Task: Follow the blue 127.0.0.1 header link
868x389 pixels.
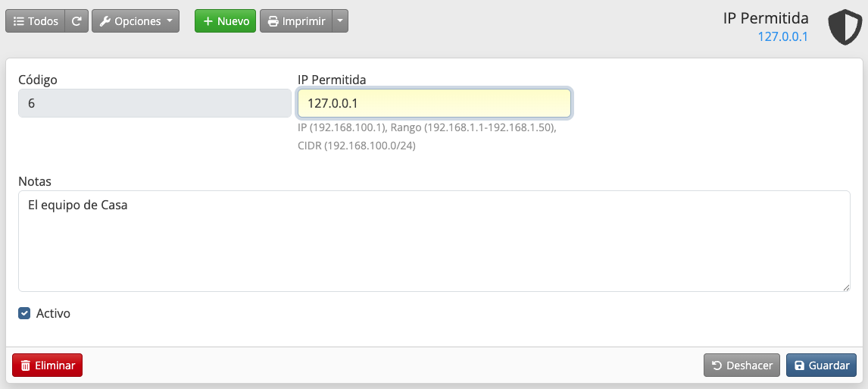Action: click(782, 36)
